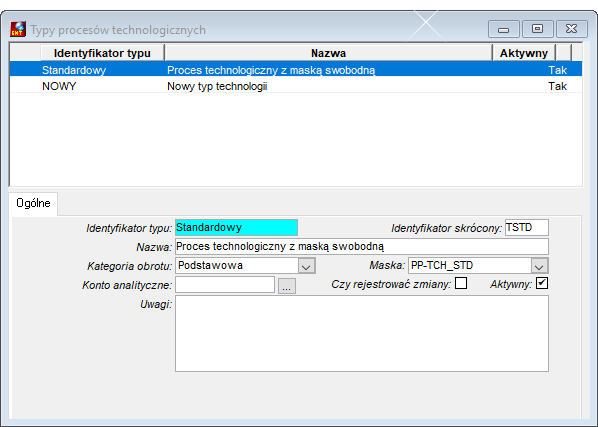Screen dimensions: 598x427
Task: Click the application icon in title bar
Action: point(18,29)
